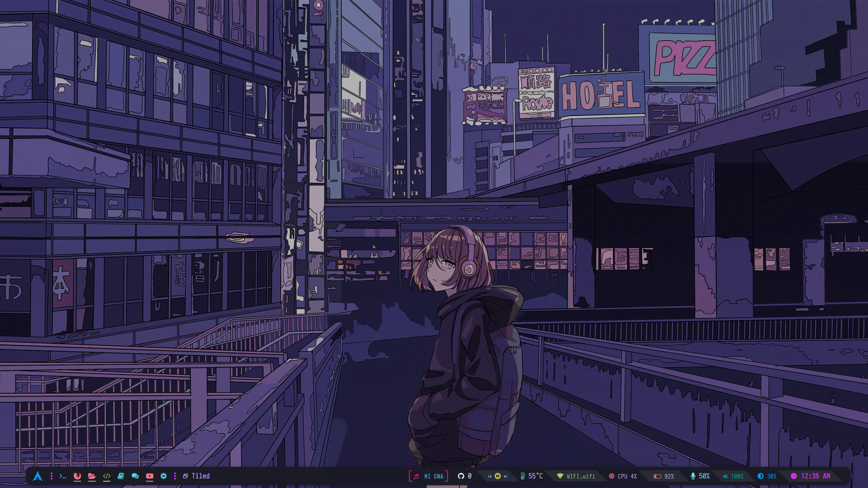Pause the currently playing track
The image size is (868, 488).
(497, 476)
